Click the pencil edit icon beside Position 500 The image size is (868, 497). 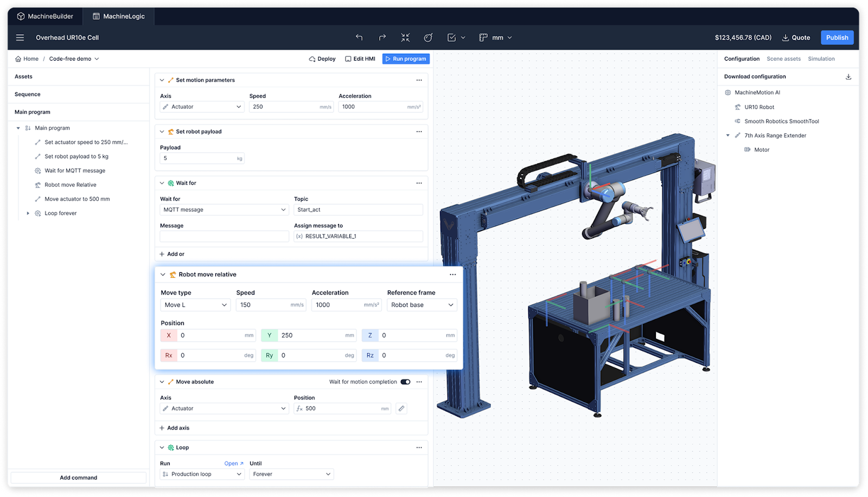click(401, 409)
